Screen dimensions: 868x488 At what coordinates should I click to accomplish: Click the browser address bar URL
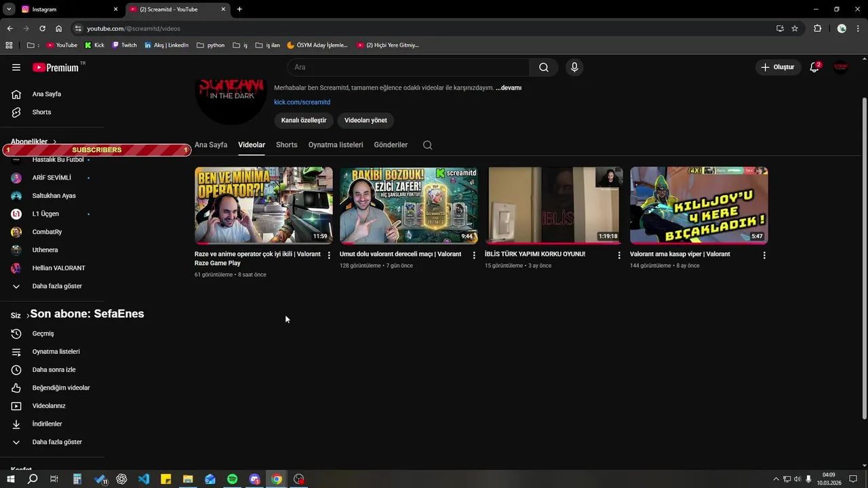[134, 28]
